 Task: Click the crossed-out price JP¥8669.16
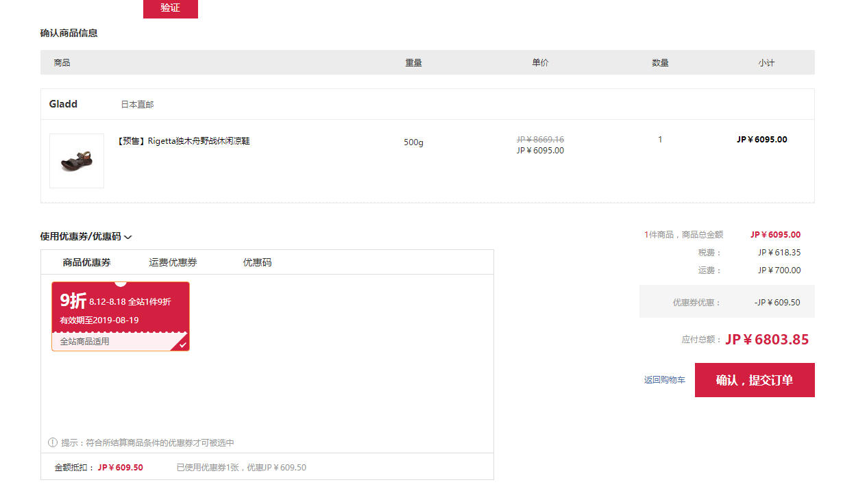[540, 139]
